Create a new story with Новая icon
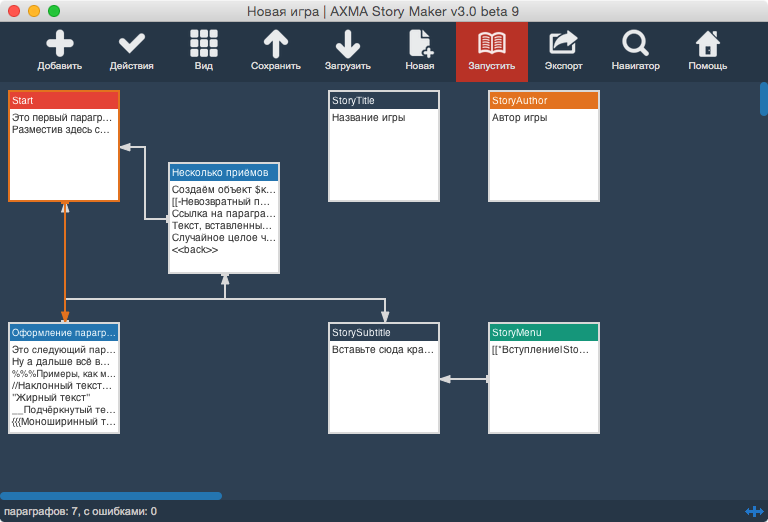 (420, 43)
